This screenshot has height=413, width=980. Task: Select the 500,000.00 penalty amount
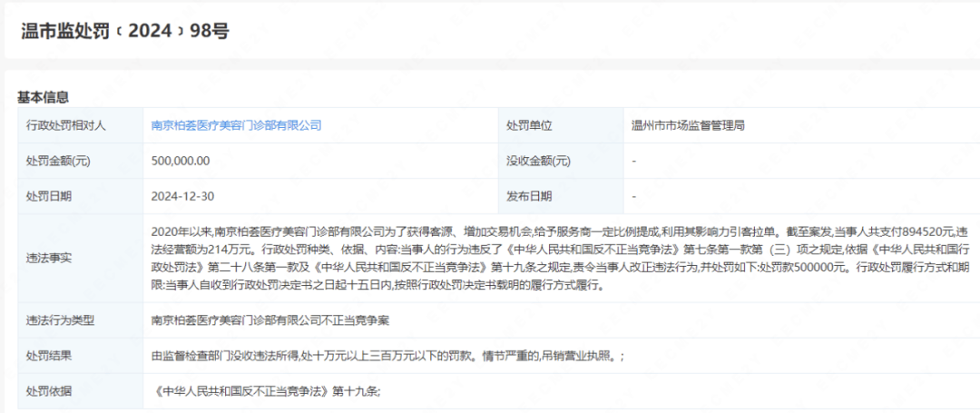click(181, 161)
